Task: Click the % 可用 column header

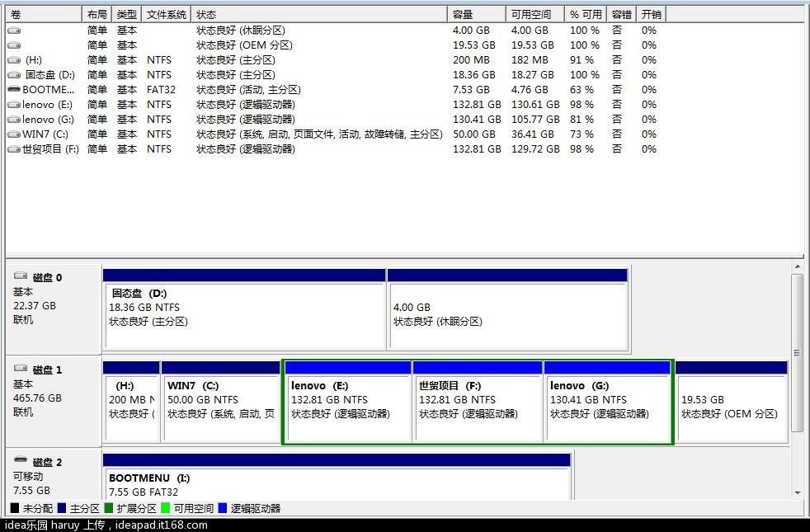Action: coord(586,15)
